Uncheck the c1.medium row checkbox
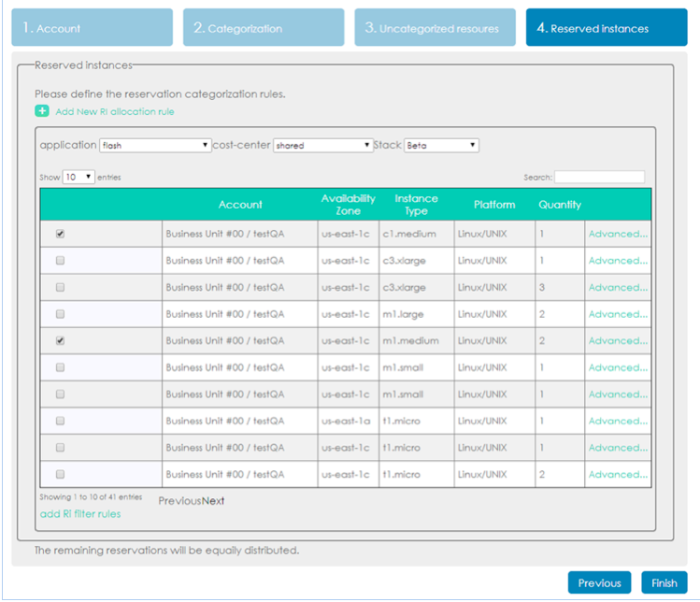This screenshot has height=602, width=700. click(61, 235)
